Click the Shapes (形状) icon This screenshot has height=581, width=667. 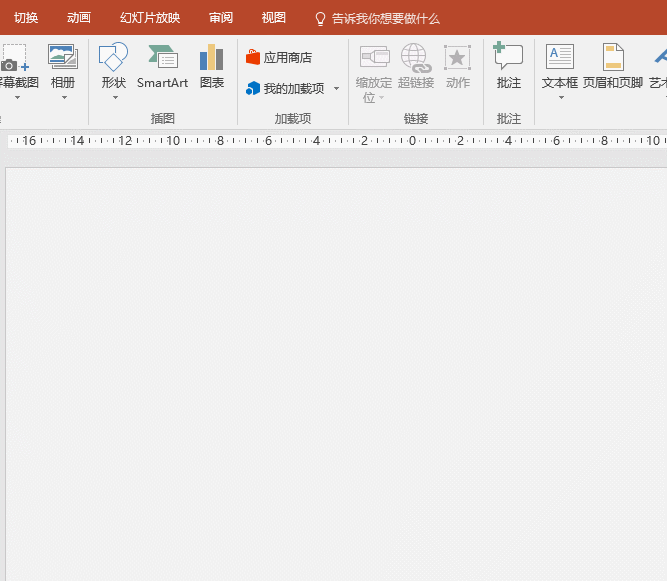[x=113, y=58]
